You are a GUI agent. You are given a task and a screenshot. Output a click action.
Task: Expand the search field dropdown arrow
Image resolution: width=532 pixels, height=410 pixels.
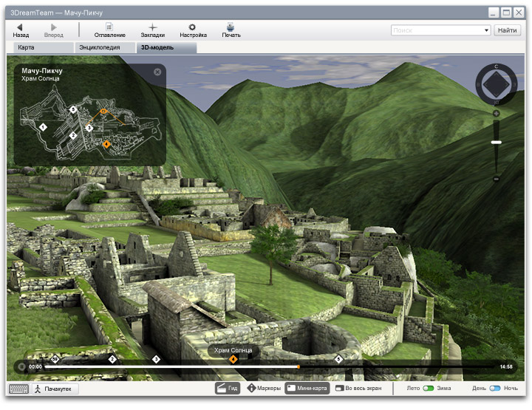pyautogui.click(x=487, y=30)
